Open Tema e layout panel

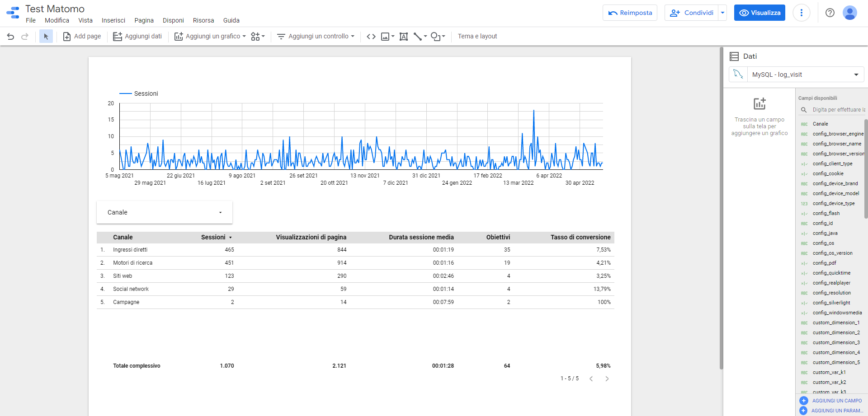(x=477, y=37)
